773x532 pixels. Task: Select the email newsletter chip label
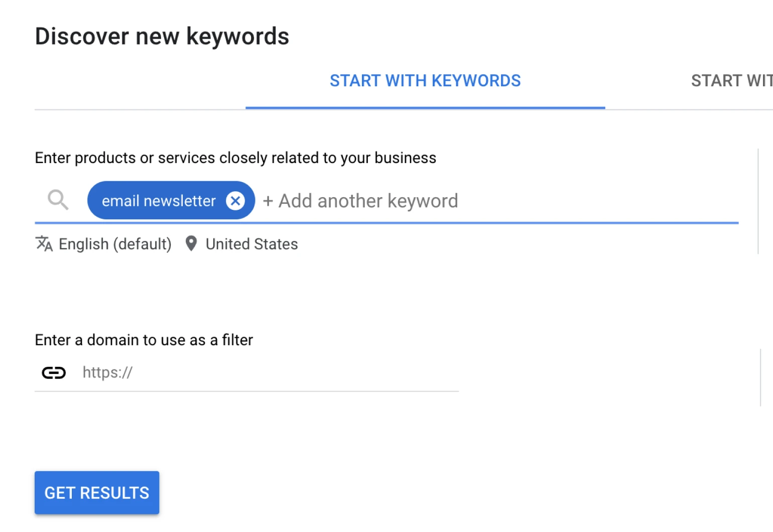tap(159, 201)
